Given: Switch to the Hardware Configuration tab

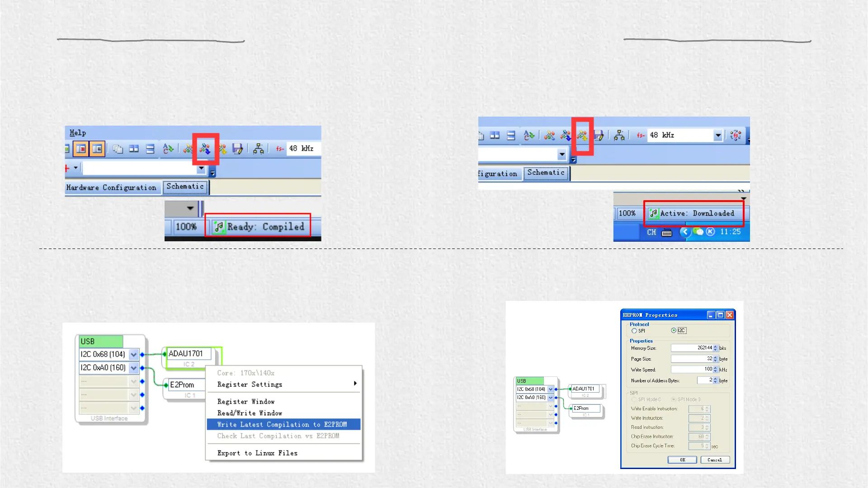Looking at the screenshot, I should pos(111,188).
